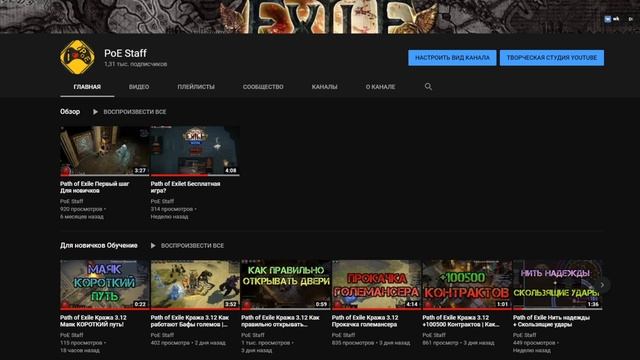Click title Кража 3.12 +100500 Контрактов

(x=461, y=321)
